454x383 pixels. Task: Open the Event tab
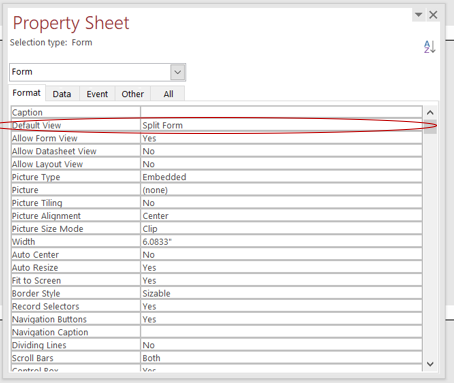click(97, 94)
